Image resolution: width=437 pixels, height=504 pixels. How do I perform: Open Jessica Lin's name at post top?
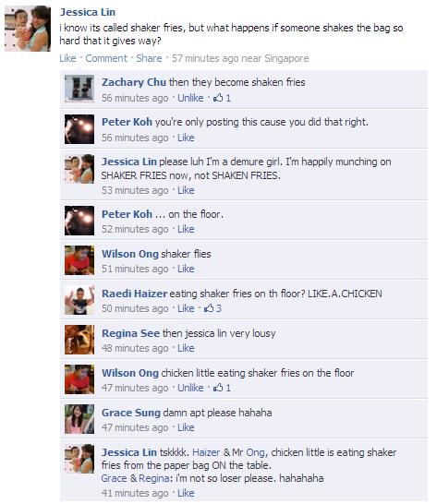click(x=88, y=12)
